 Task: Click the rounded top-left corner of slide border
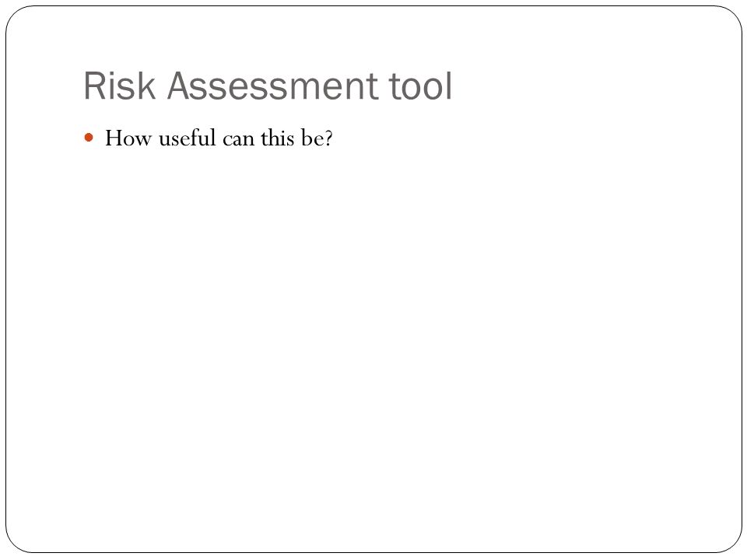point(13,13)
